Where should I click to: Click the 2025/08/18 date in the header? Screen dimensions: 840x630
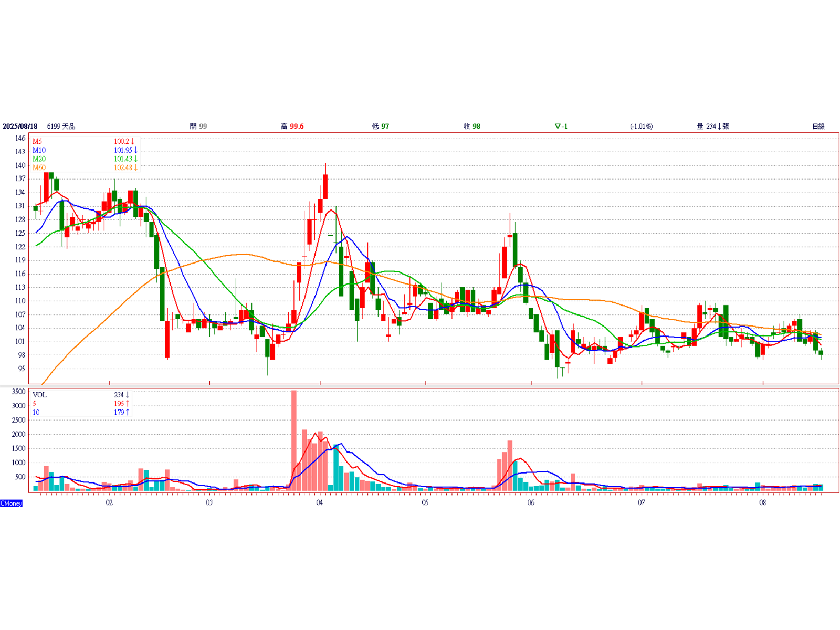(x=20, y=126)
